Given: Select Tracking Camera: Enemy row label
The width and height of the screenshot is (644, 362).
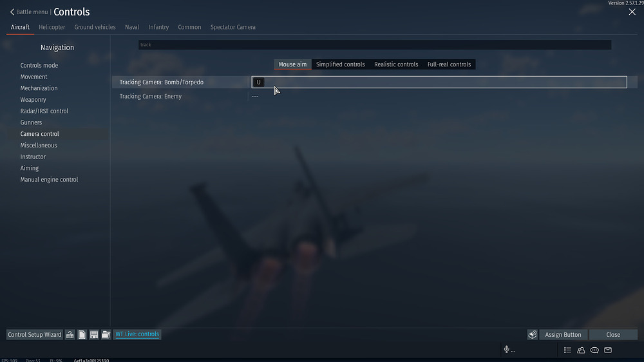Looking at the screenshot, I should coord(150,96).
